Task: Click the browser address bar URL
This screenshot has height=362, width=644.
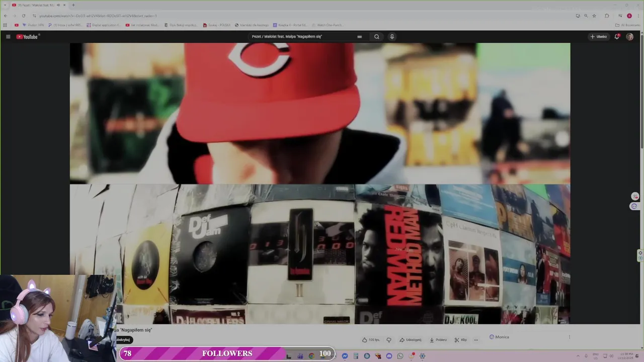Action: click(98, 16)
